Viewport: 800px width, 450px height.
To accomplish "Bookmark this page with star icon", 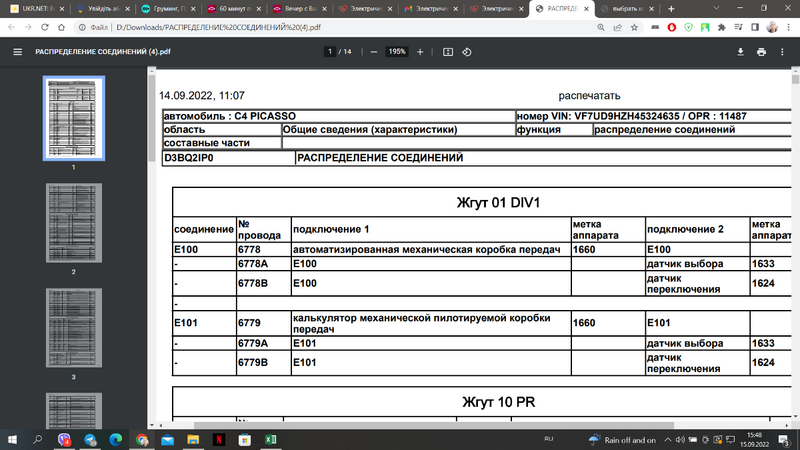I will click(x=634, y=28).
